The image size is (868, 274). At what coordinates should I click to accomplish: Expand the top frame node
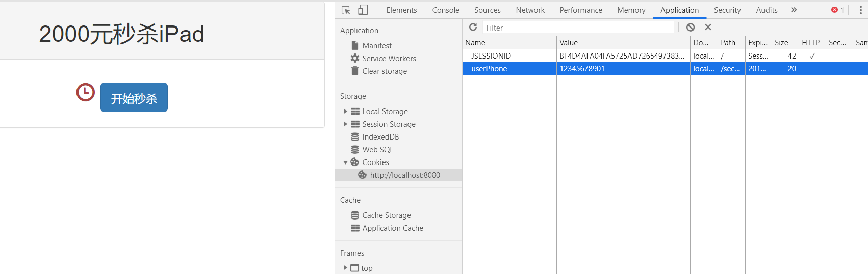(345, 268)
